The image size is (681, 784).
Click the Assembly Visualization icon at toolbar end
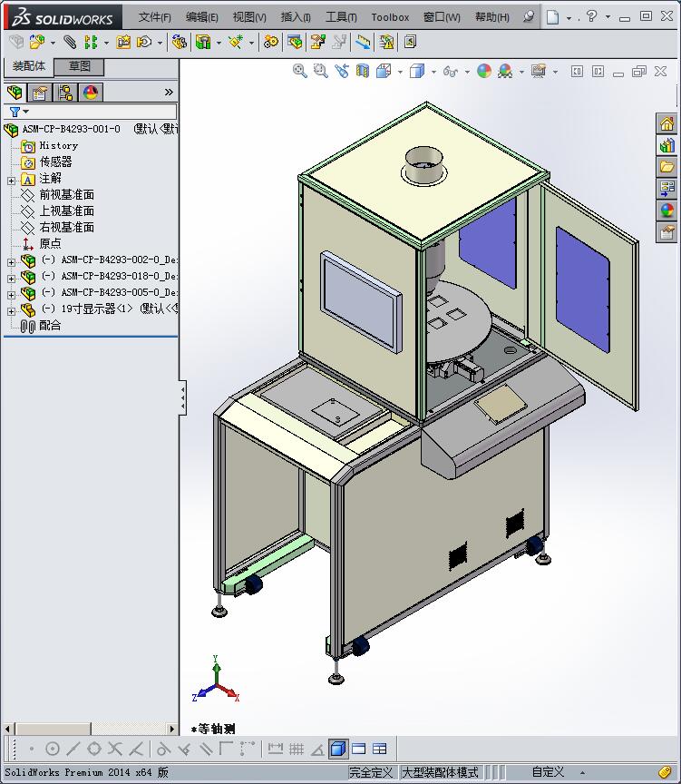[x=410, y=42]
